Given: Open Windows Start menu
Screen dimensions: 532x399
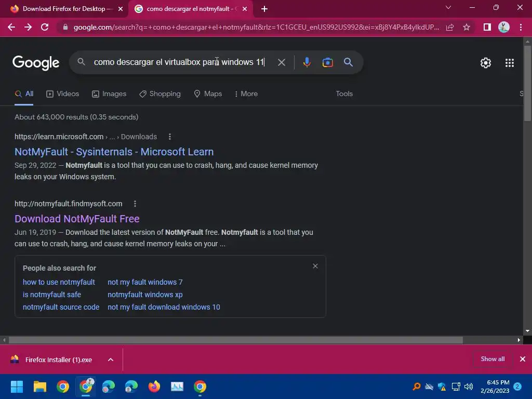Looking at the screenshot, I should pos(17,387).
